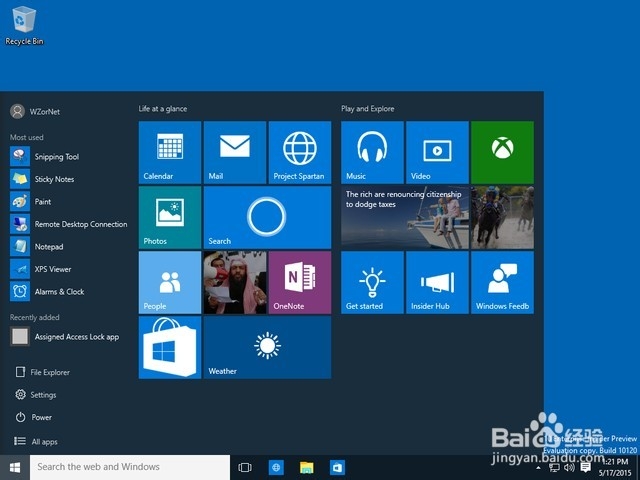Open the Calendar tile
Image resolution: width=640 pixels, height=480 pixels.
tap(170, 152)
